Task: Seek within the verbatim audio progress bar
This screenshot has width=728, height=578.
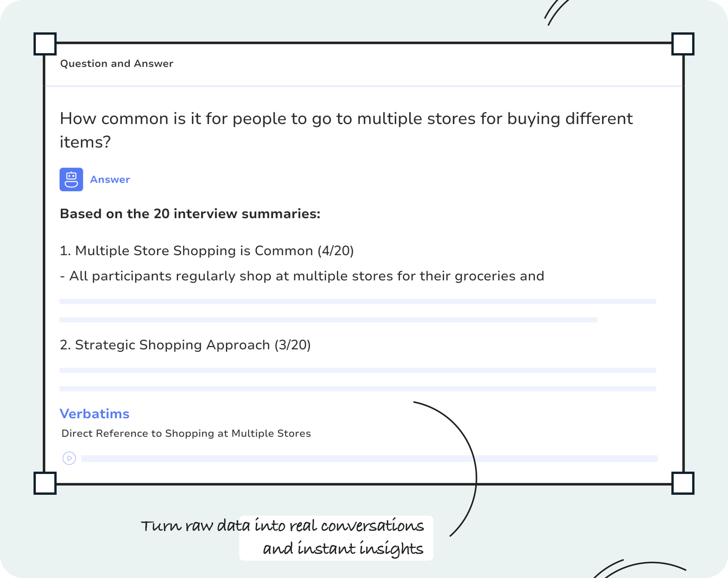Action: [369, 458]
